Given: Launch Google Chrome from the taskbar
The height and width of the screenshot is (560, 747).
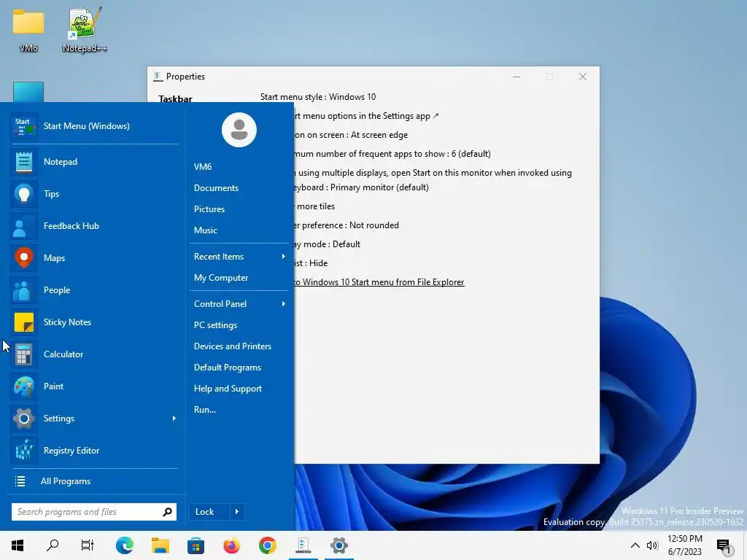Looking at the screenshot, I should click(x=267, y=545).
